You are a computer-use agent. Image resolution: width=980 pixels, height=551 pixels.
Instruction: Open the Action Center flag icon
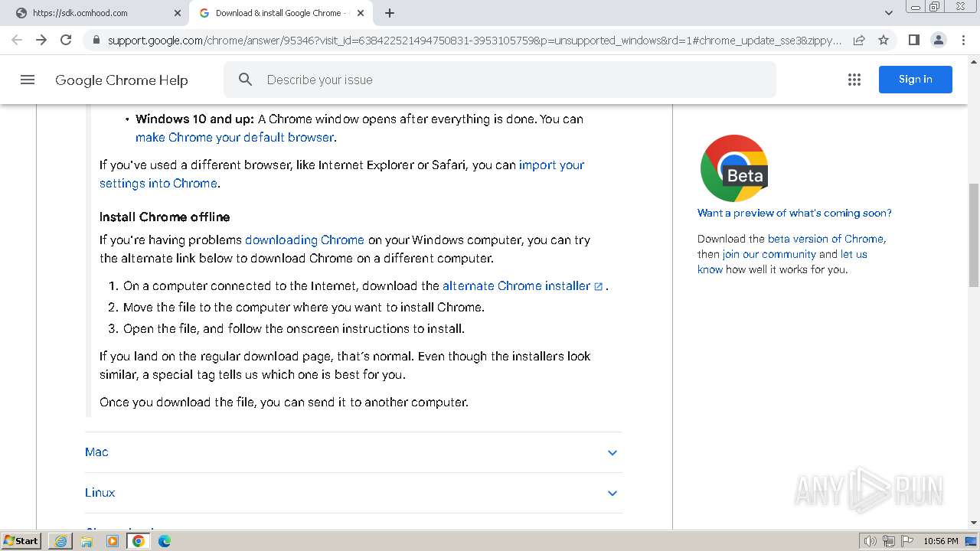[907, 541]
